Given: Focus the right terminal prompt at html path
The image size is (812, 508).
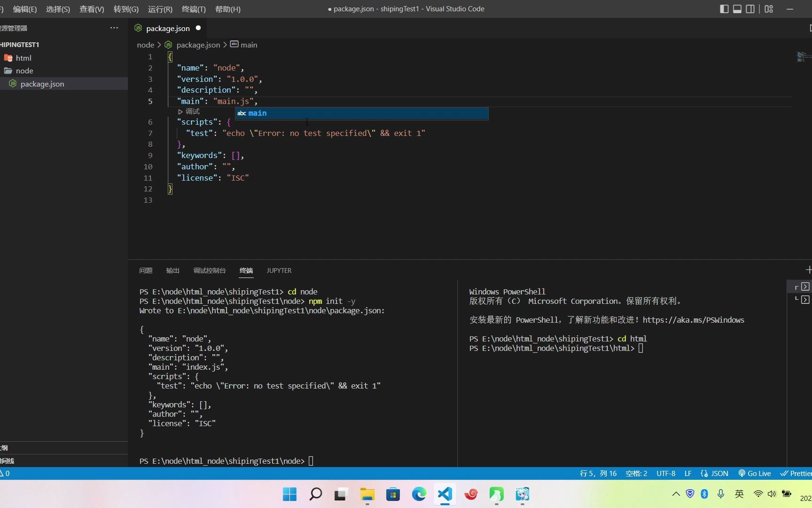Looking at the screenshot, I should pyautogui.click(x=640, y=348).
